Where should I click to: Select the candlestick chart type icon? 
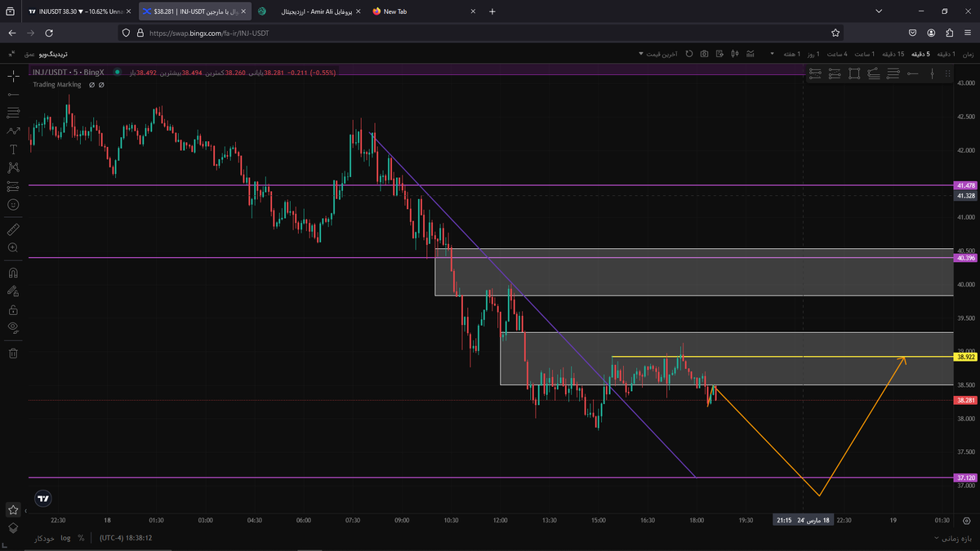pyautogui.click(x=735, y=54)
